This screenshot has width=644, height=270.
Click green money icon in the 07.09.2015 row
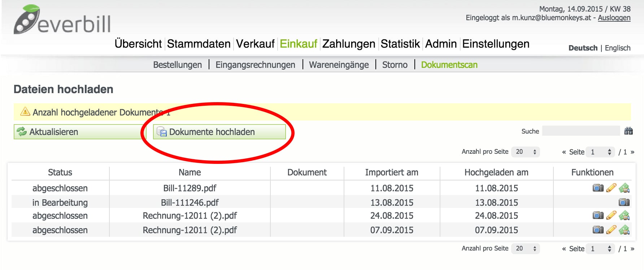click(624, 230)
